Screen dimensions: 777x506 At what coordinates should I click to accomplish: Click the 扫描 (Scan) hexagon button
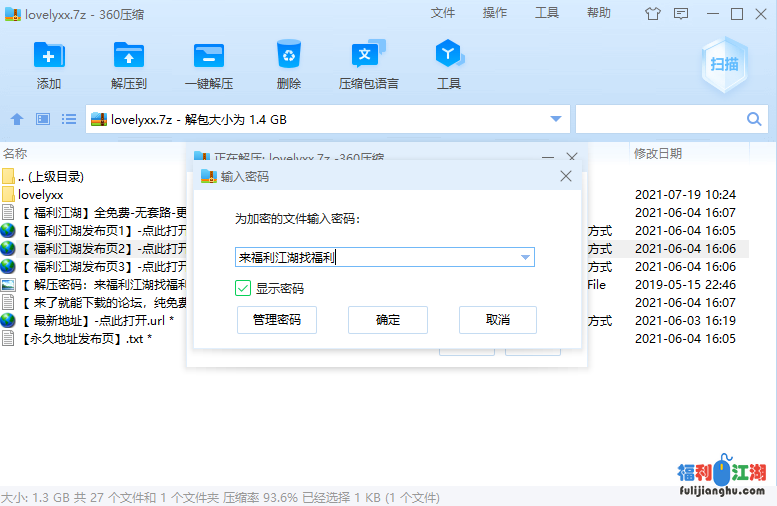click(x=724, y=65)
